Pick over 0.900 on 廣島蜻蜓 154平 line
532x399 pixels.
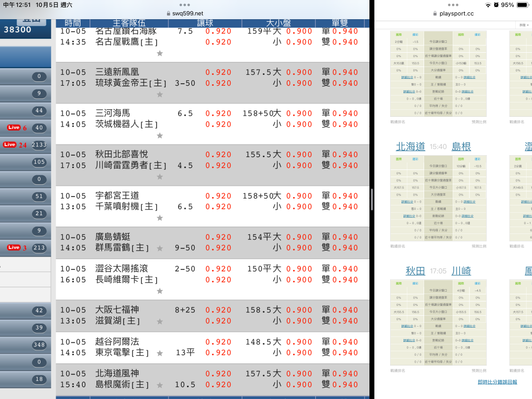coord(299,237)
